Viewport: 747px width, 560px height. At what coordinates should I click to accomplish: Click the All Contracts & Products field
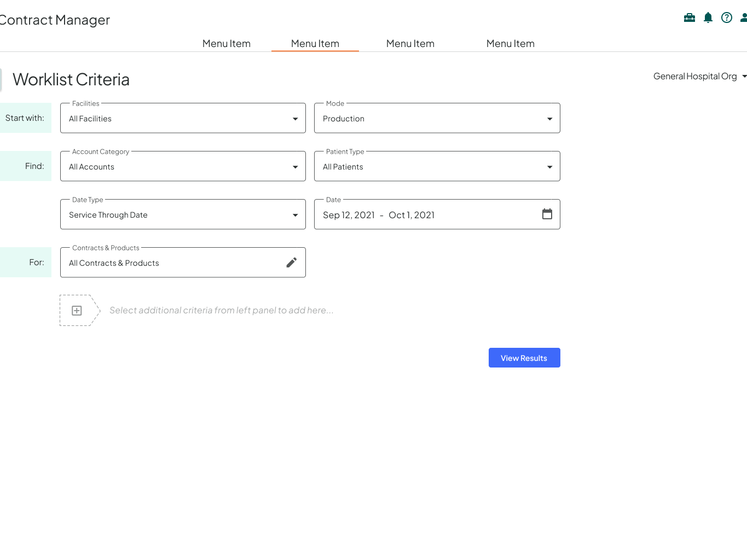[170, 263]
